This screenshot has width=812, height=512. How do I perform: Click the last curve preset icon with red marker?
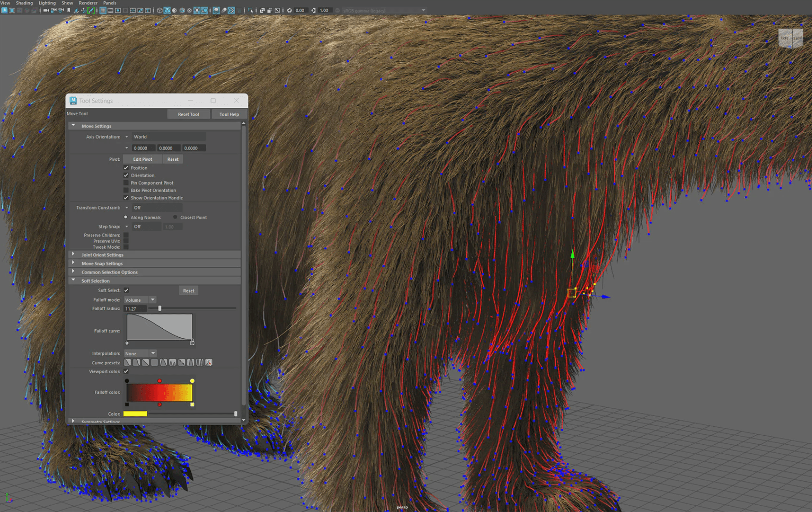[x=209, y=363]
